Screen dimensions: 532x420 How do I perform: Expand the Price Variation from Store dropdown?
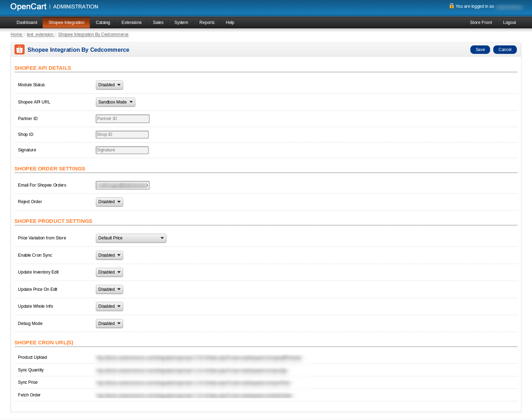tap(131, 238)
